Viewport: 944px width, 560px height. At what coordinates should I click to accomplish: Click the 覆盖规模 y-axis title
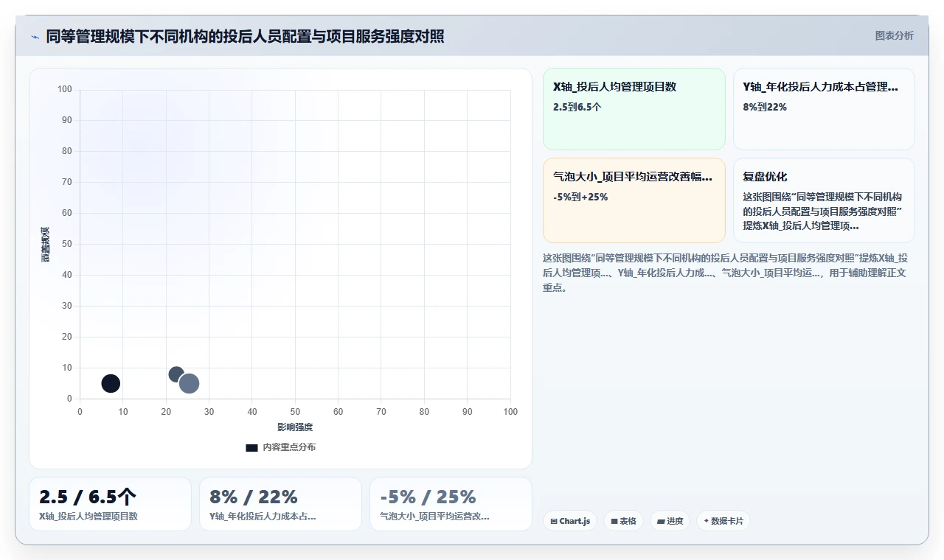click(45, 244)
